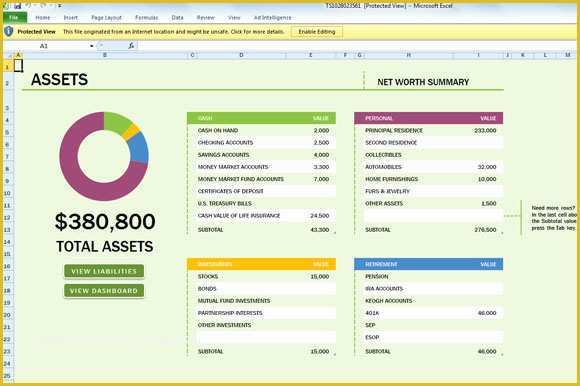Click the Cash on Hand value 2,000
Viewport: 580px width, 386px height.
coord(321,130)
